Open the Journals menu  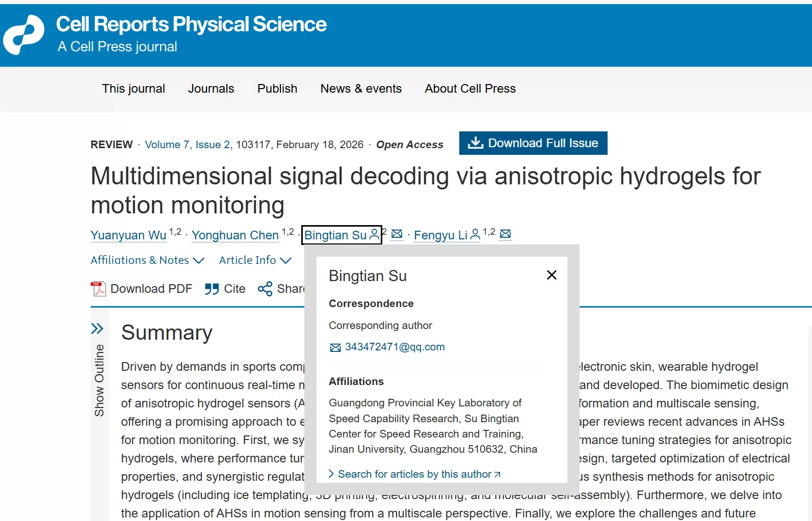tap(211, 89)
